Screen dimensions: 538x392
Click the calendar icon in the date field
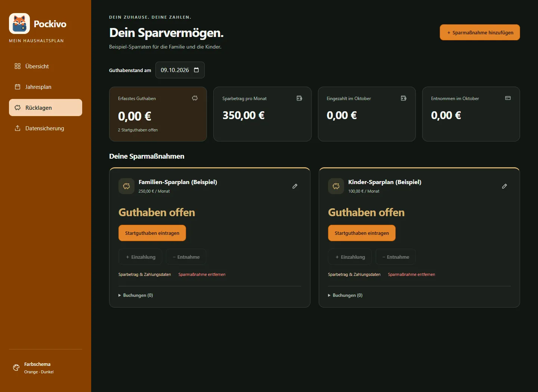click(197, 70)
